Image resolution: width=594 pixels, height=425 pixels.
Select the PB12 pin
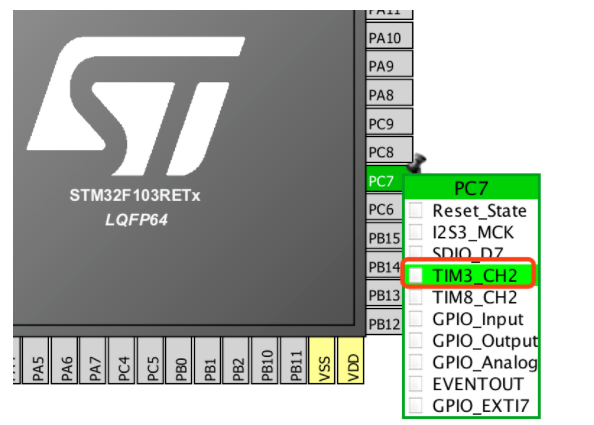[384, 322]
